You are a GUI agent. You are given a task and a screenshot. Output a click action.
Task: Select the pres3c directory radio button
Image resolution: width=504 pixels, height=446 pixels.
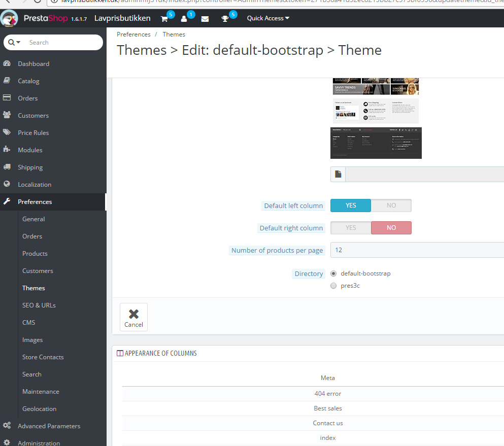click(333, 286)
